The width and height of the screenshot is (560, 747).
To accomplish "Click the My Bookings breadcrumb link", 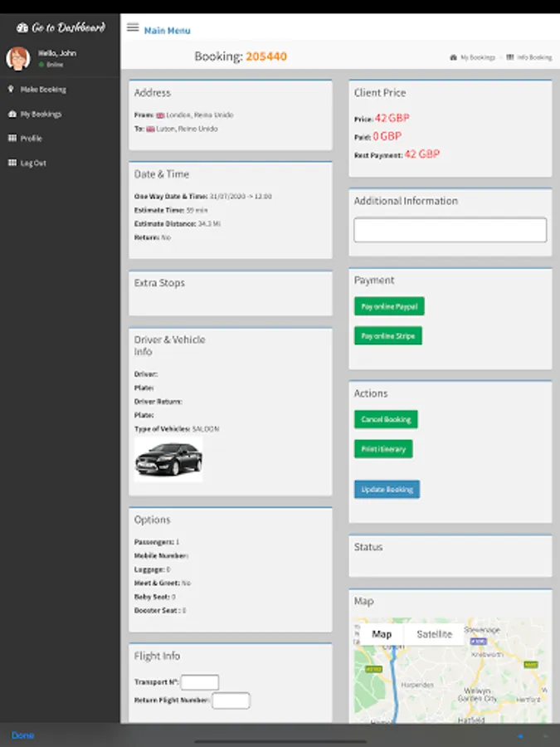I will click(x=478, y=57).
